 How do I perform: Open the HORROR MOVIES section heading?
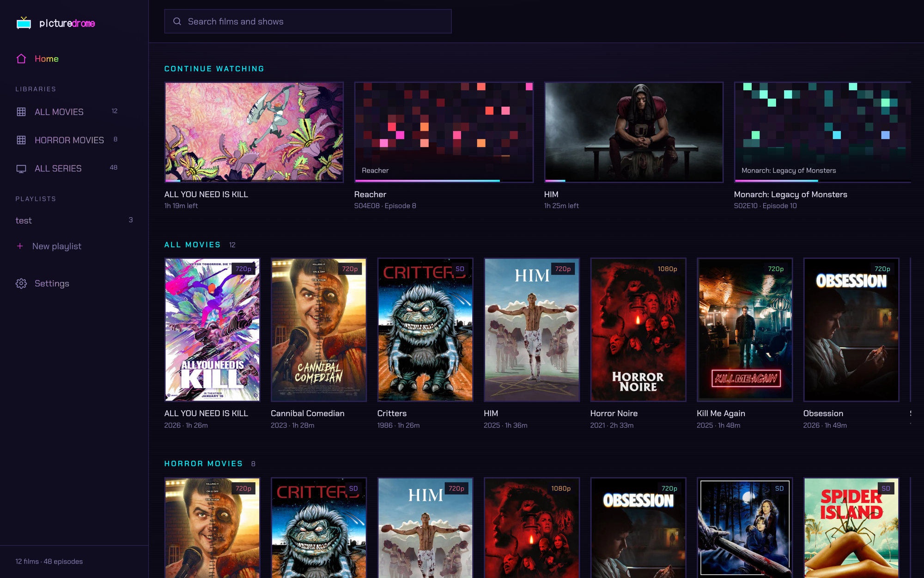pyautogui.click(x=204, y=463)
